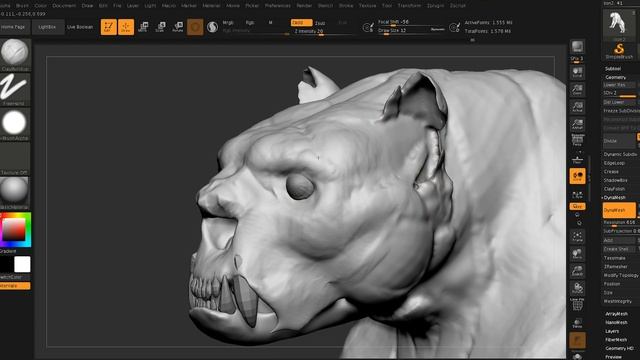Toggle the Line Fill polyframe button
Viewport: 640px width, 360px height.
click(577, 304)
